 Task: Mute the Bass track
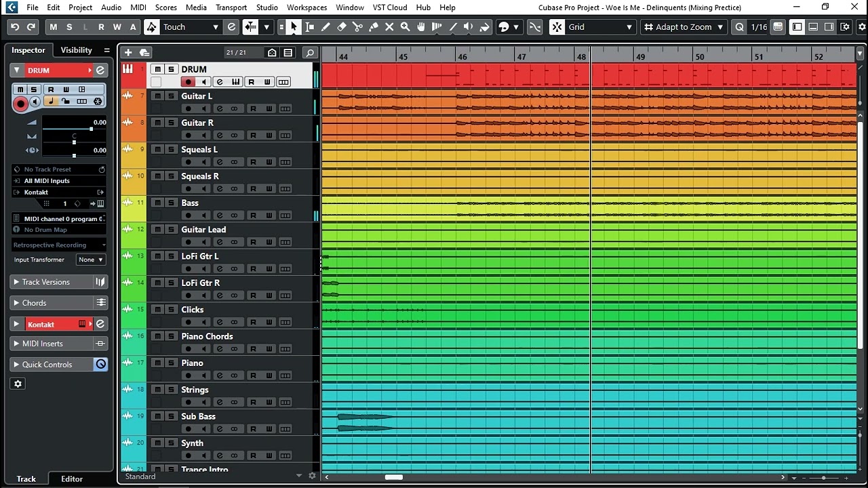157,203
